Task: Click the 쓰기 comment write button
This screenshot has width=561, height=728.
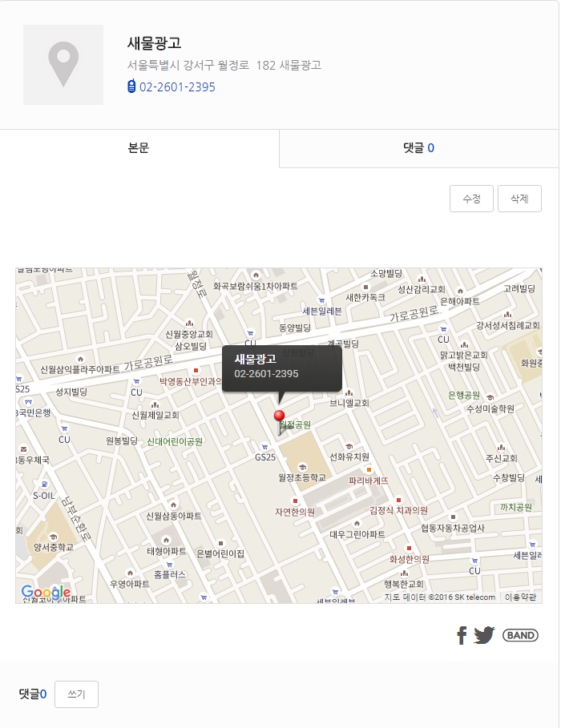Action: 76,694
